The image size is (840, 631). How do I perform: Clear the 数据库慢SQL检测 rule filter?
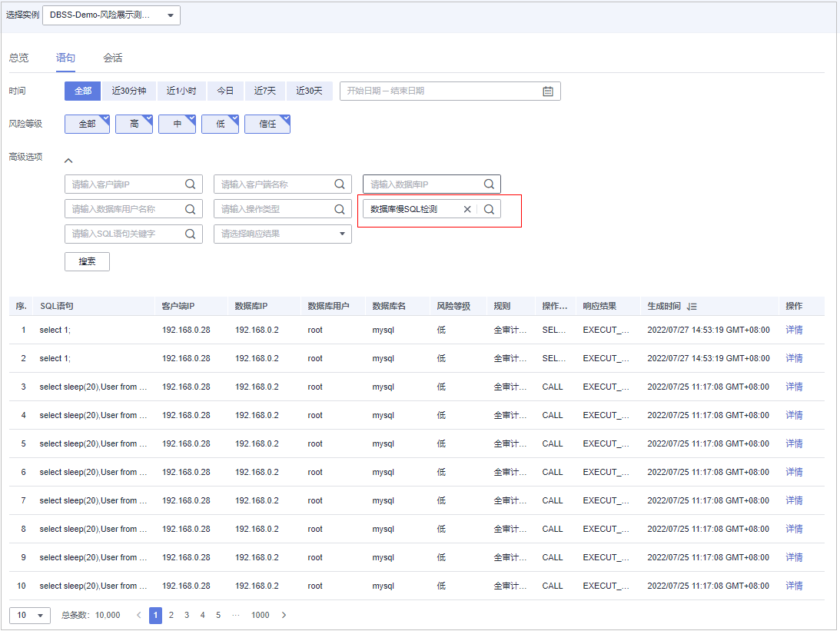(x=466, y=209)
